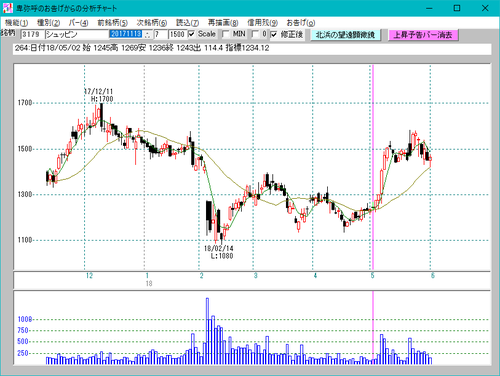Click the stock name field シュッピン
This screenshot has height=376, width=500.
[x=77, y=34]
